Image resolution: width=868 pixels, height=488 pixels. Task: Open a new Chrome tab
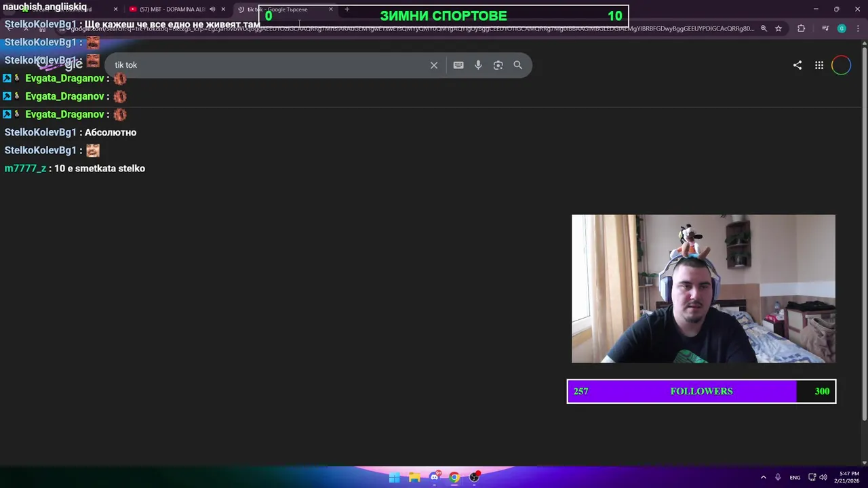coord(347,9)
